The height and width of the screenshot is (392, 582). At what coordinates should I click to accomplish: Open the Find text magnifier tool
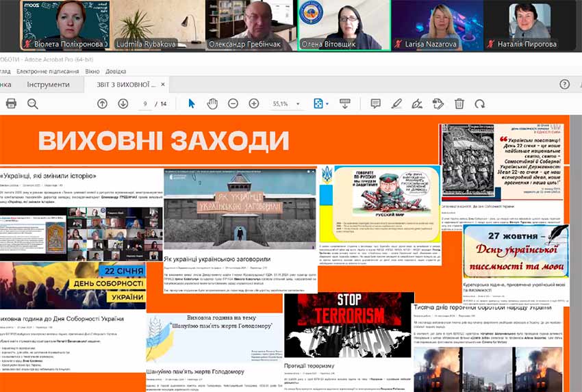32,103
